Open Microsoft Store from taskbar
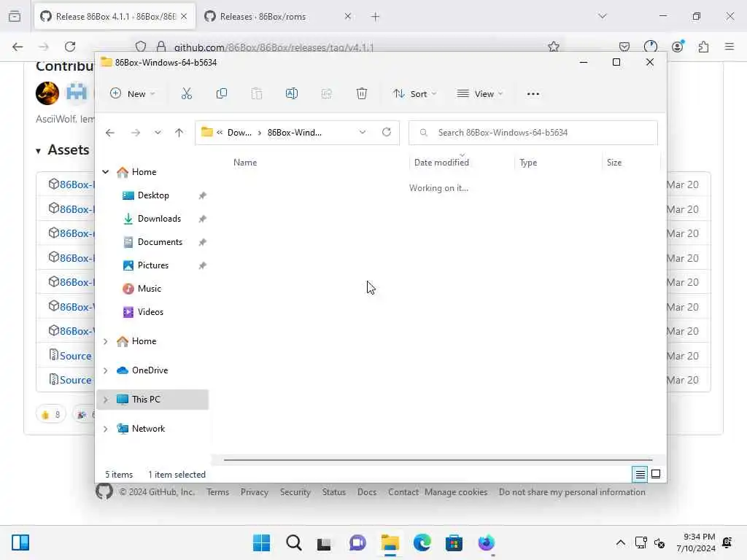The width and height of the screenshot is (747, 560). pyautogui.click(x=454, y=542)
